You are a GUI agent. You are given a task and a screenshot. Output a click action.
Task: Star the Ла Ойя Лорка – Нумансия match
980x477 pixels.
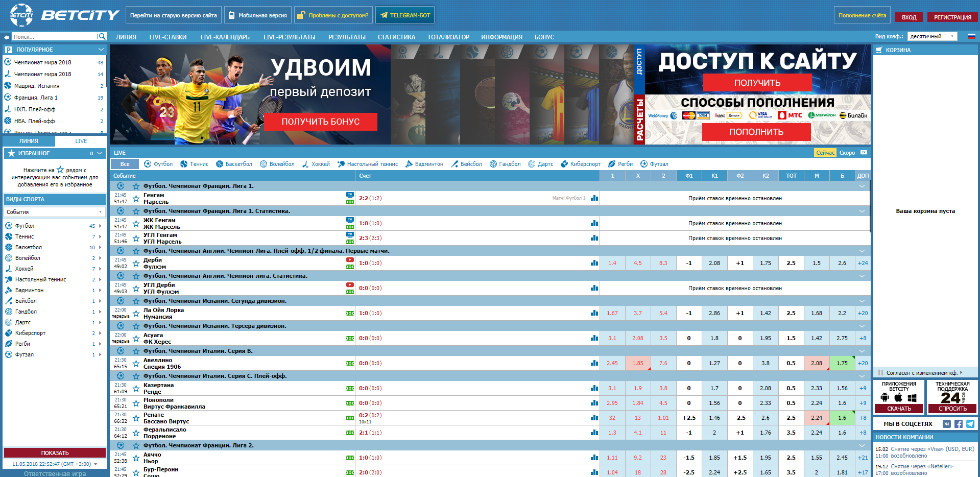click(136, 313)
